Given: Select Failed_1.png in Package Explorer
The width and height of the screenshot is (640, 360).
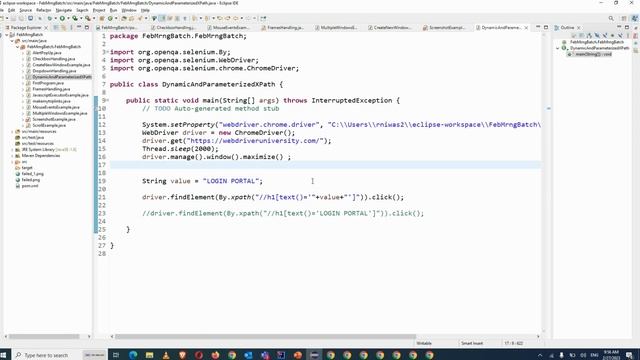Looking at the screenshot, I should tap(33, 174).
